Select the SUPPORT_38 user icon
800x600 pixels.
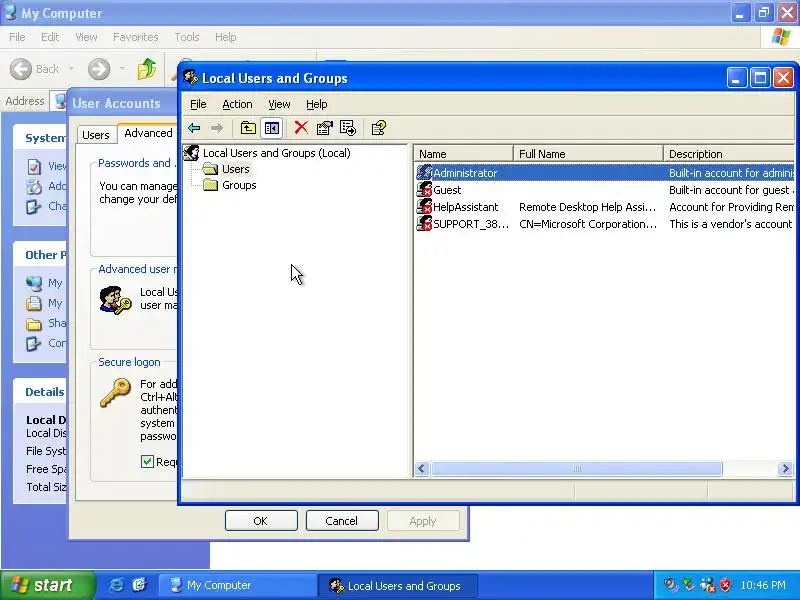(x=424, y=223)
